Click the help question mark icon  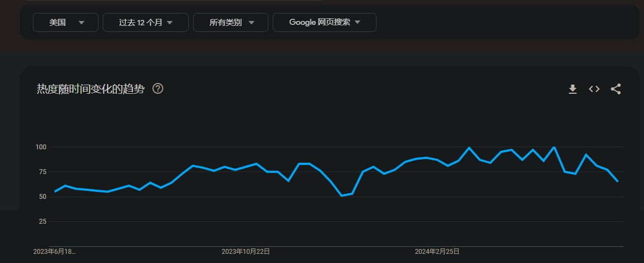coord(158,88)
